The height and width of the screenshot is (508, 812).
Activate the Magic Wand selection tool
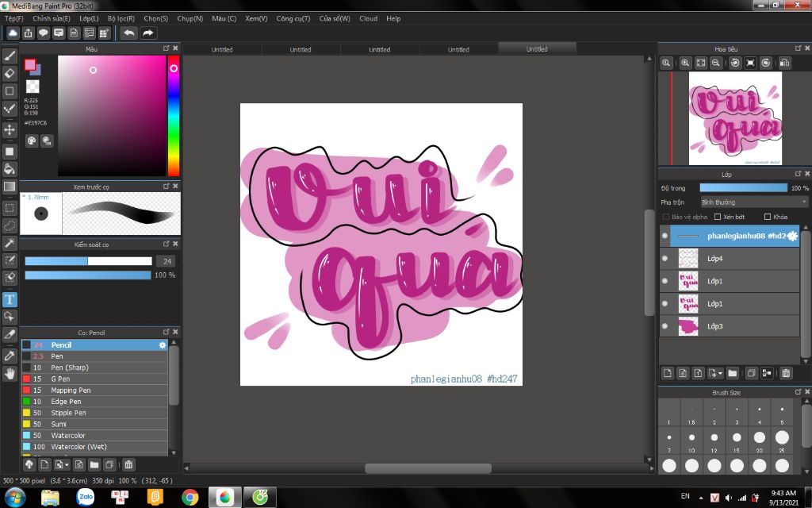[x=10, y=244]
